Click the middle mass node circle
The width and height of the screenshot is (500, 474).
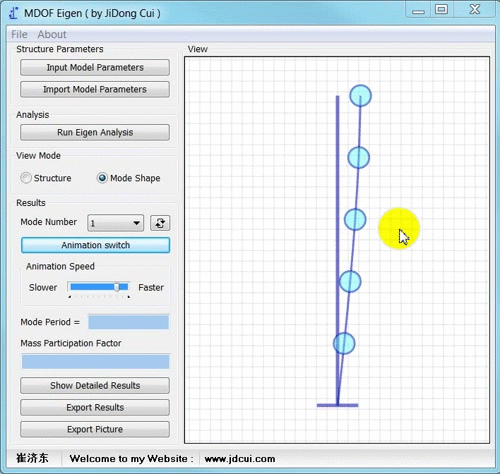(x=355, y=220)
